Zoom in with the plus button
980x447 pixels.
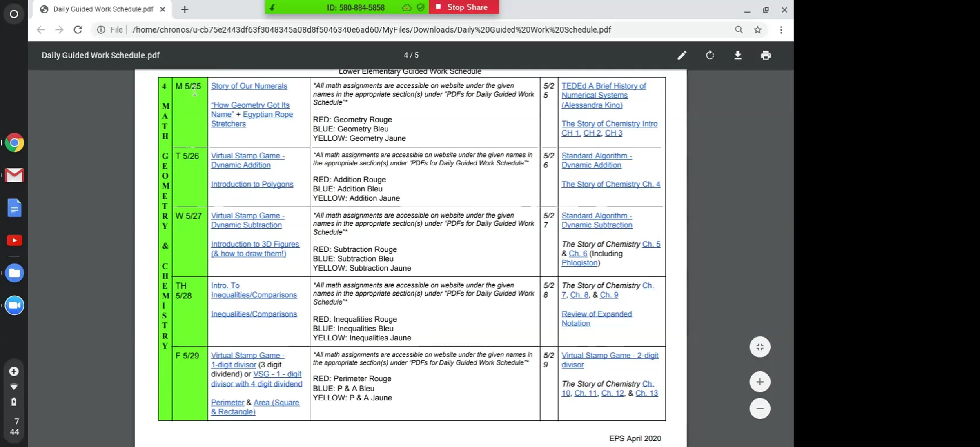point(759,382)
